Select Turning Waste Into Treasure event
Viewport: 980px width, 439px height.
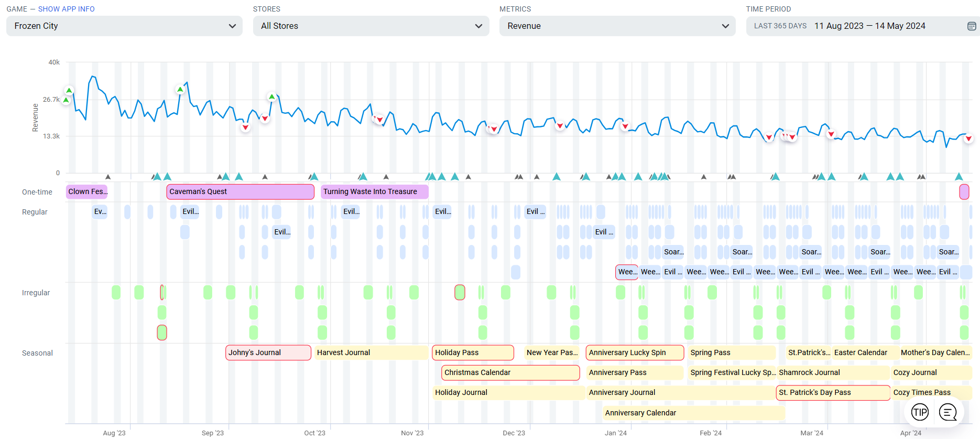point(374,191)
